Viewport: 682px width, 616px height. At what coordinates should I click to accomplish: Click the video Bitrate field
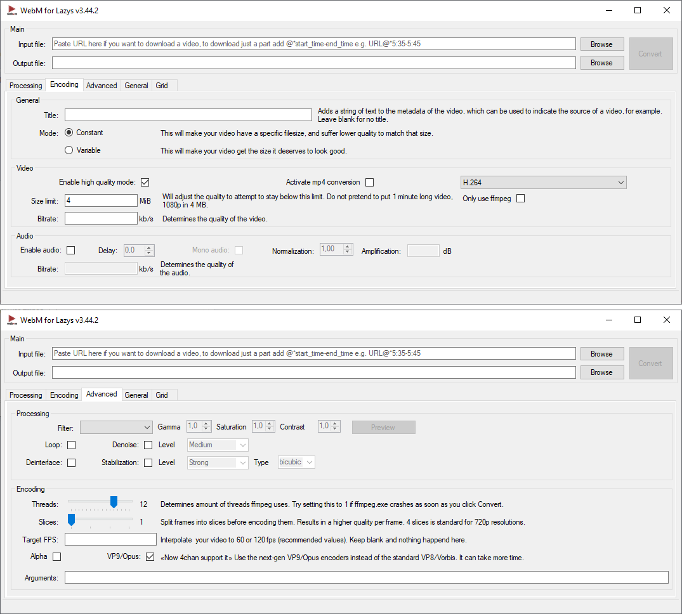point(101,218)
